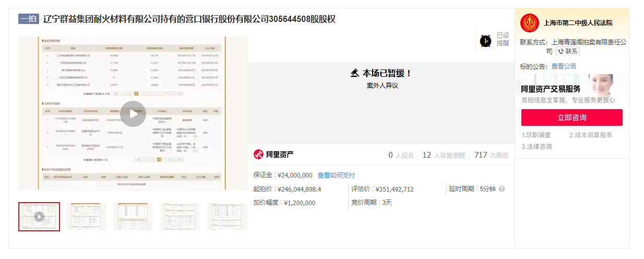The width and height of the screenshot is (644, 259).
Task: Click the 阿里资产 logo icon
Action: click(259, 155)
